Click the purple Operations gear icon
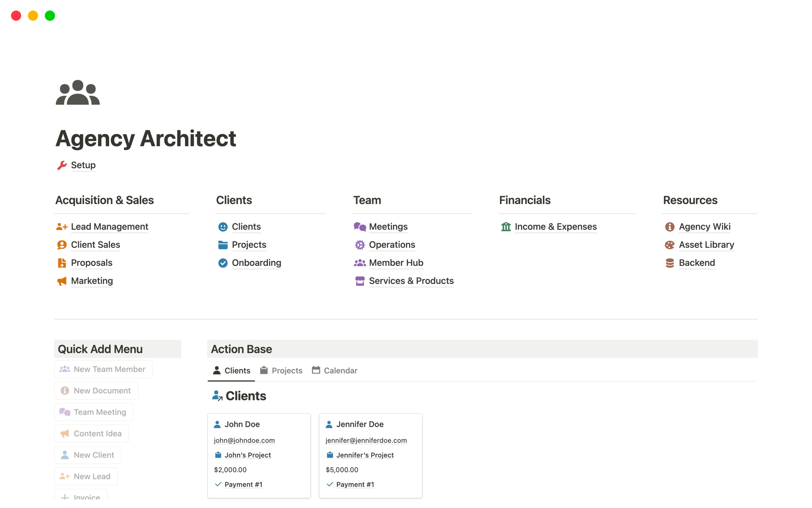 pyautogui.click(x=359, y=245)
